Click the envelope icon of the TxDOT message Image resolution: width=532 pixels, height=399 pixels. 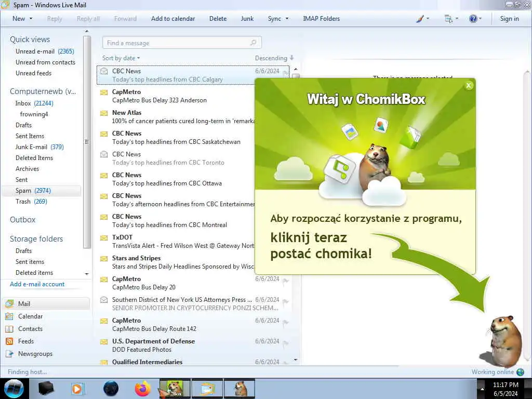point(104,237)
